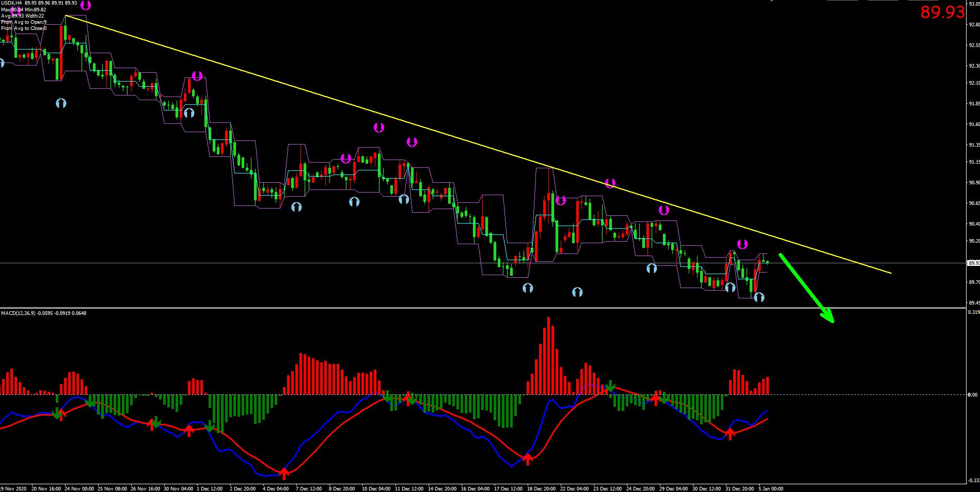980x492 pixels.
Task: Click the lowest blue buy arrow near 5 Jan
Action: coord(758,297)
